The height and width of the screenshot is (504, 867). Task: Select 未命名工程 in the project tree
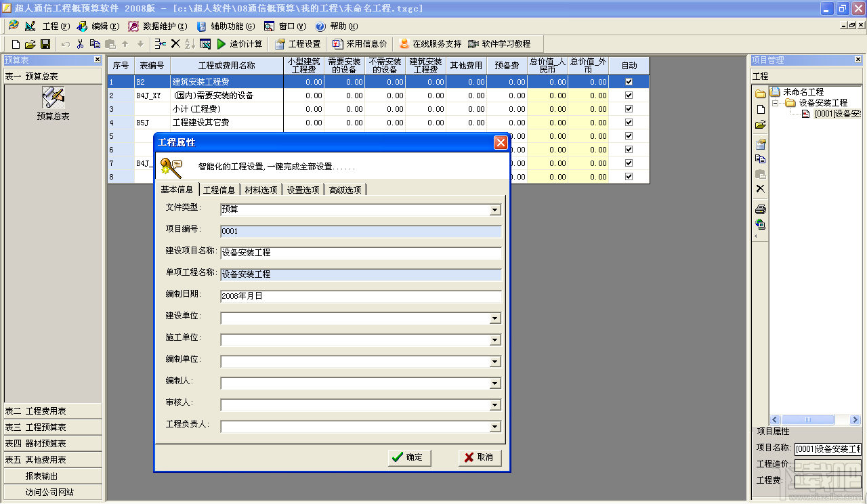pyautogui.click(x=803, y=92)
